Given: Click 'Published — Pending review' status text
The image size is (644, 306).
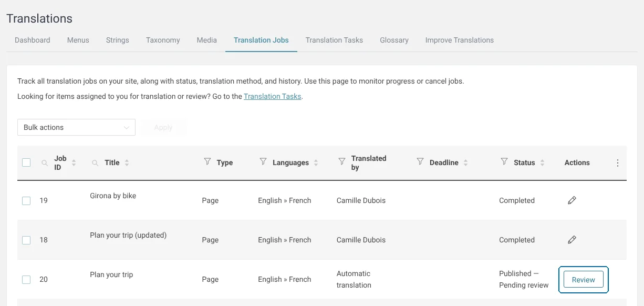Looking at the screenshot, I should tap(524, 279).
